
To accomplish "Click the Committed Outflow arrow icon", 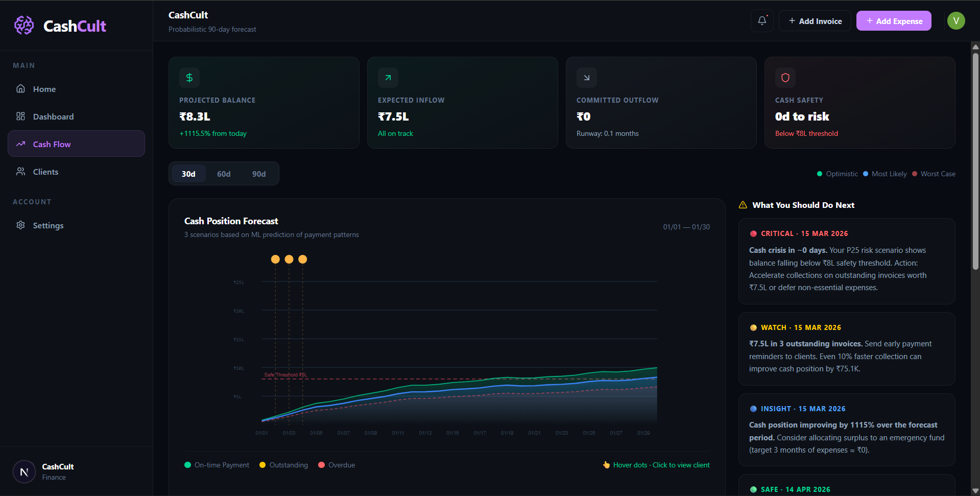I will point(587,78).
